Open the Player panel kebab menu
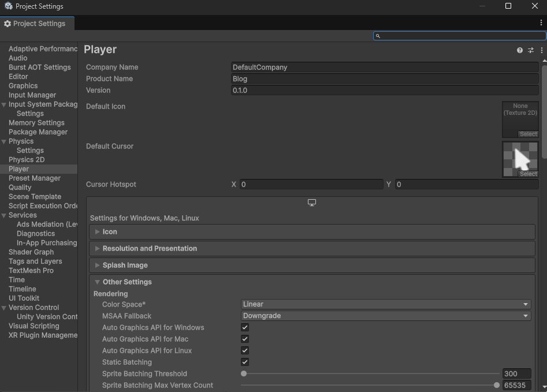547x392 pixels. (x=541, y=50)
